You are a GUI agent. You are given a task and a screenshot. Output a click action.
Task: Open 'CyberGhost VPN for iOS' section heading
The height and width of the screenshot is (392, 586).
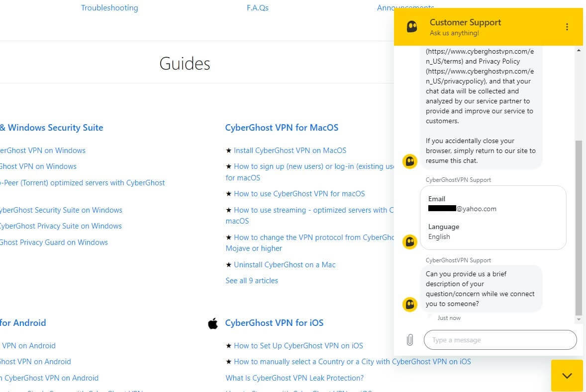(x=274, y=323)
